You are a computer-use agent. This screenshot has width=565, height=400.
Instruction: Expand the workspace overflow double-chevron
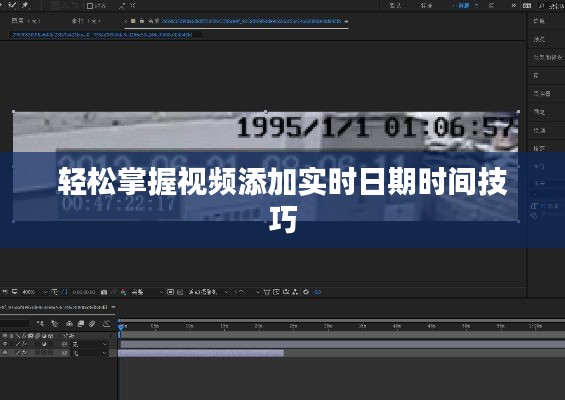[x=513, y=5]
